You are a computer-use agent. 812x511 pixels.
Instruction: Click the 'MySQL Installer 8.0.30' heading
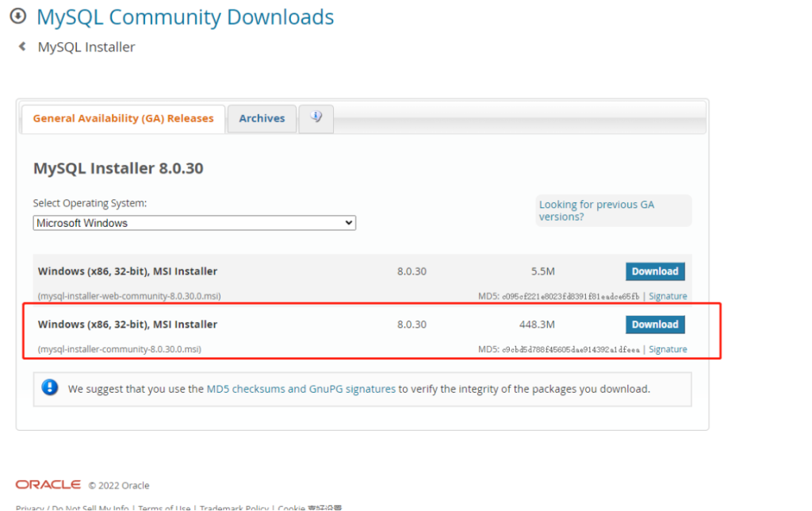click(118, 168)
